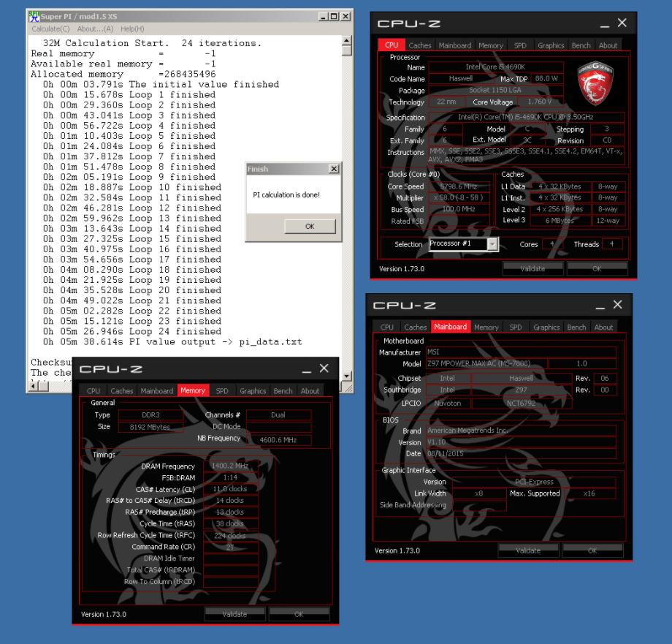Click the BIOS date 08/11/2015 field
The image size is (672, 644).
click(x=521, y=454)
